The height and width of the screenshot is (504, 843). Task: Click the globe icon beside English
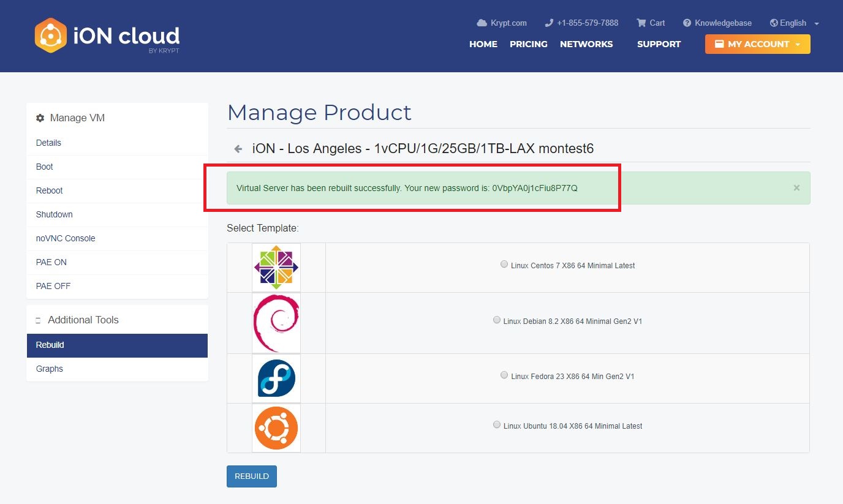tap(774, 23)
